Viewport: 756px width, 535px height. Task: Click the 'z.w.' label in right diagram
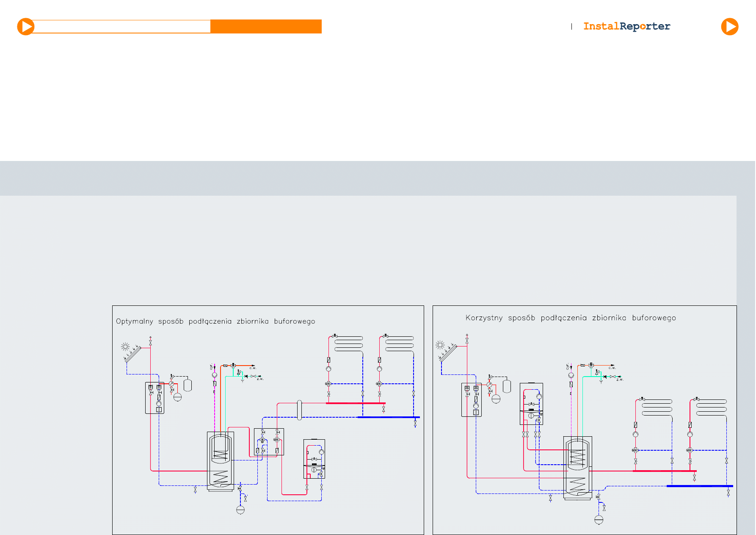coord(620,380)
